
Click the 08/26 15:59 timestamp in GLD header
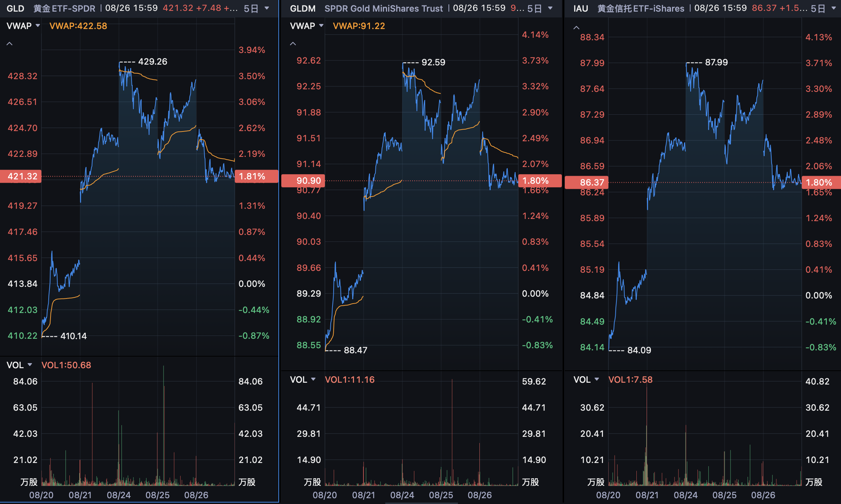(x=132, y=8)
